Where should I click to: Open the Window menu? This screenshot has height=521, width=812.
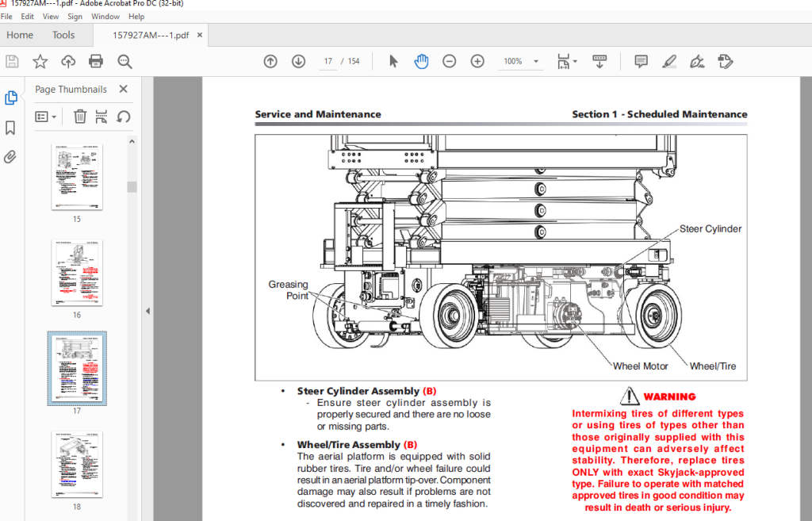click(105, 17)
